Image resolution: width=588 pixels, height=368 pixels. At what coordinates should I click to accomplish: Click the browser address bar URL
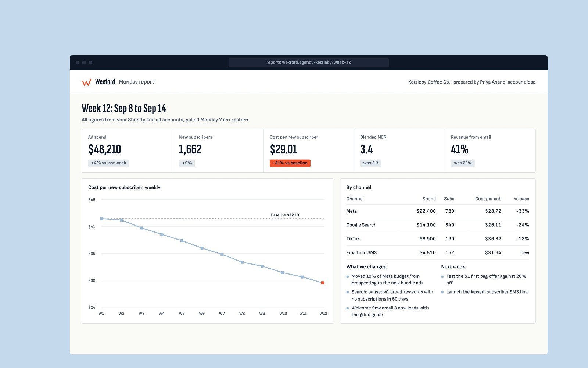click(x=309, y=63)
